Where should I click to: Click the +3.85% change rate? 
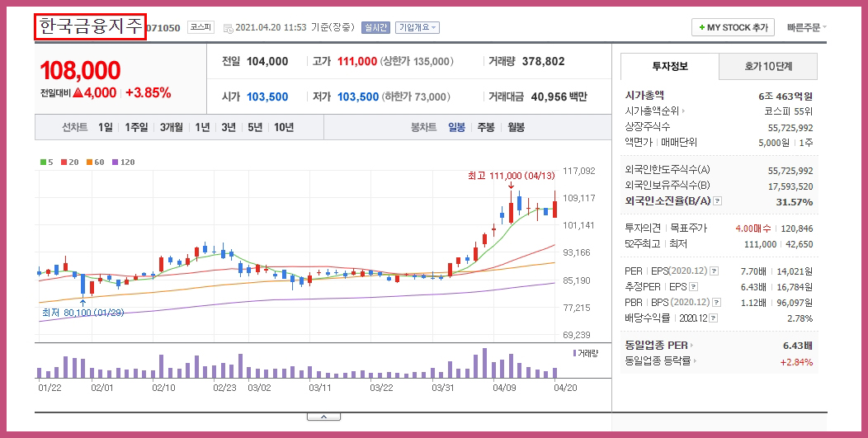click(148, 92)
